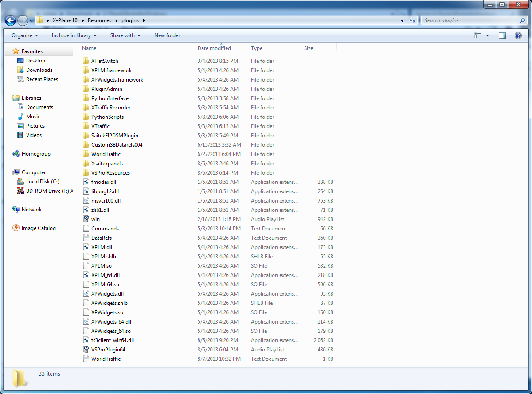Click Resources in the address breadcrumb
This screenshot has width=532, height=394.
[99, 20]
